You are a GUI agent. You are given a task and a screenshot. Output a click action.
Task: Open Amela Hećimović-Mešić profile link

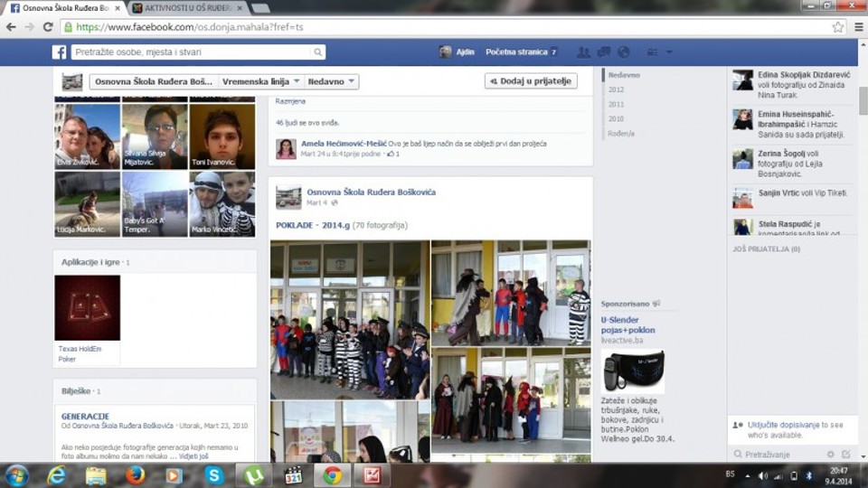344,144
